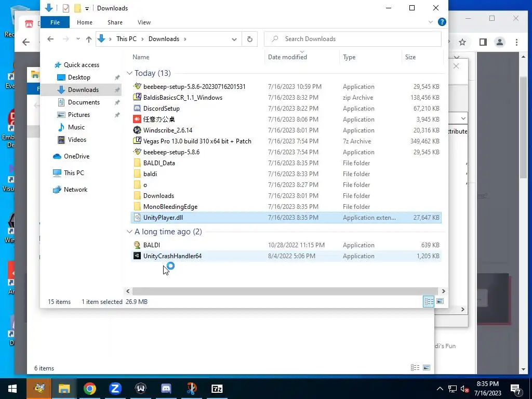Select the Windscribe_2.6.14 installer icon
532x399 pixels.
(x=137, y=130)
